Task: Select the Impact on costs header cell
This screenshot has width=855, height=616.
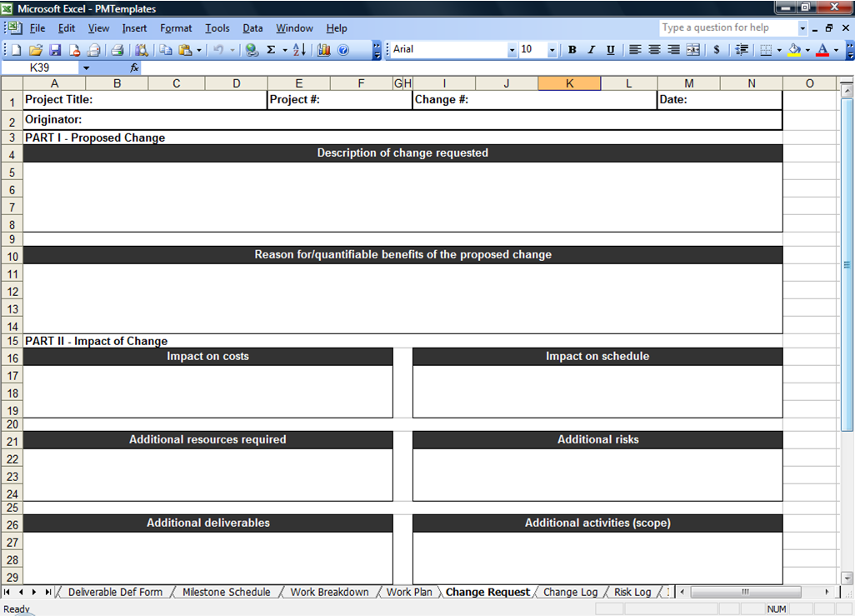Action: pyautogui.click(x=207, y=357)
